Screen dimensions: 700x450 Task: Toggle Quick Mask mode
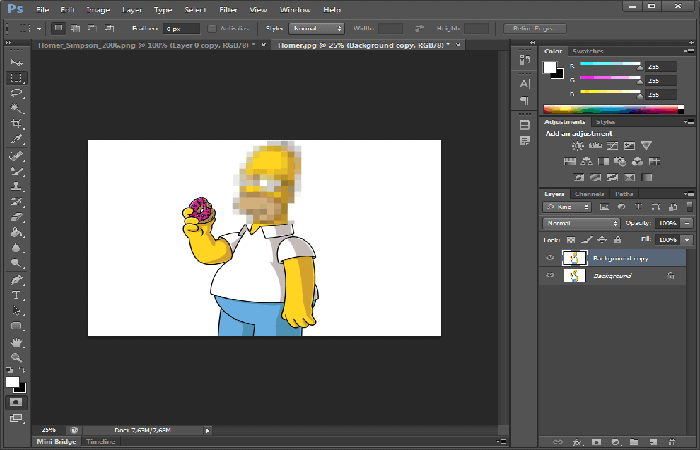(16, 402)
